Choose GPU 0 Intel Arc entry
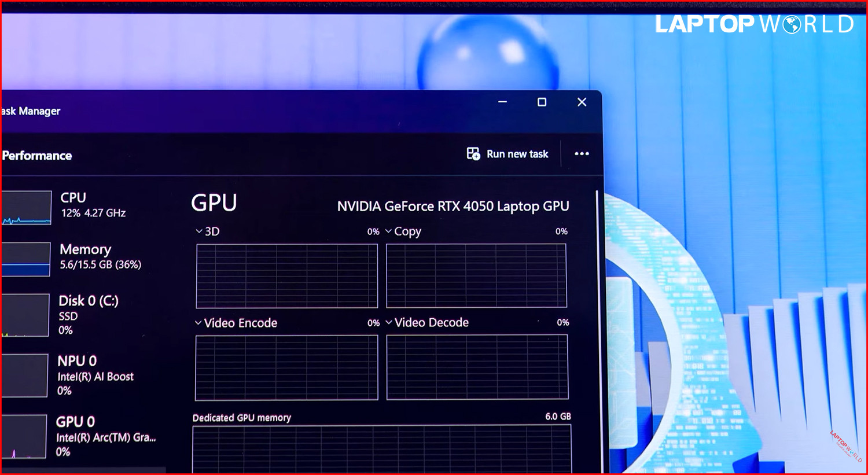The height and width of the screenshot is (475, 868). (105, 436)
